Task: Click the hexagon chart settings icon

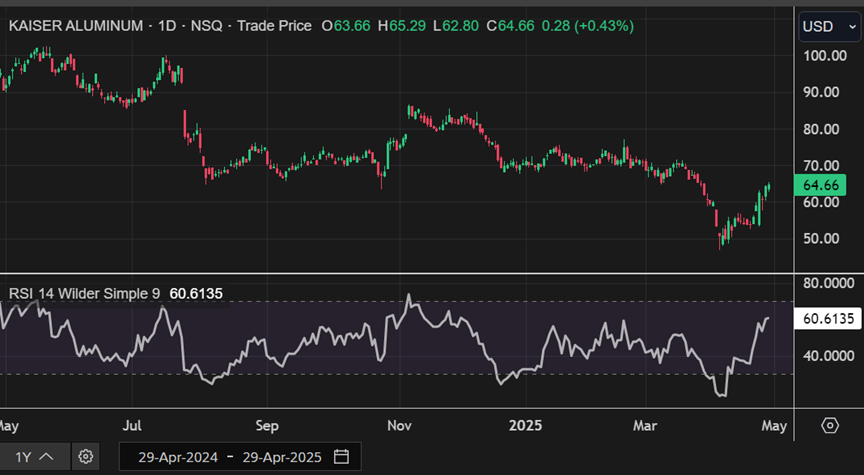Action: click(829, 425)
